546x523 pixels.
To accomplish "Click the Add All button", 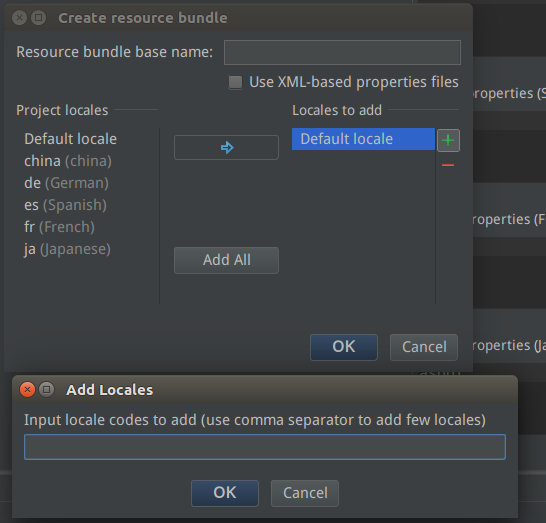I will (226, 260).
